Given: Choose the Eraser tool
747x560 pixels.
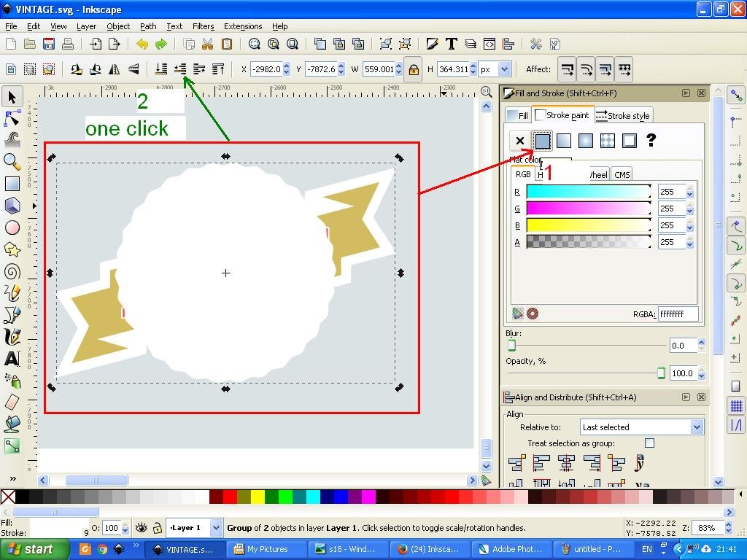Looking at the screenshot, I should pos(12,402).
